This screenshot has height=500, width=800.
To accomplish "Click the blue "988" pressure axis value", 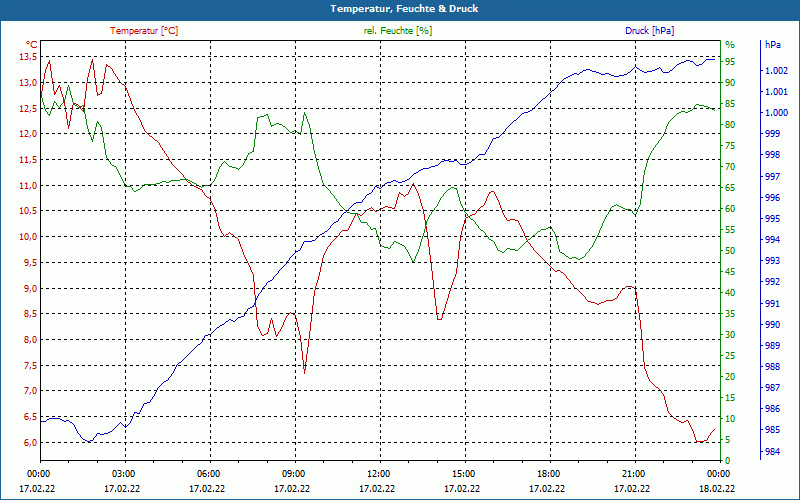I will (x=772, y=366).
